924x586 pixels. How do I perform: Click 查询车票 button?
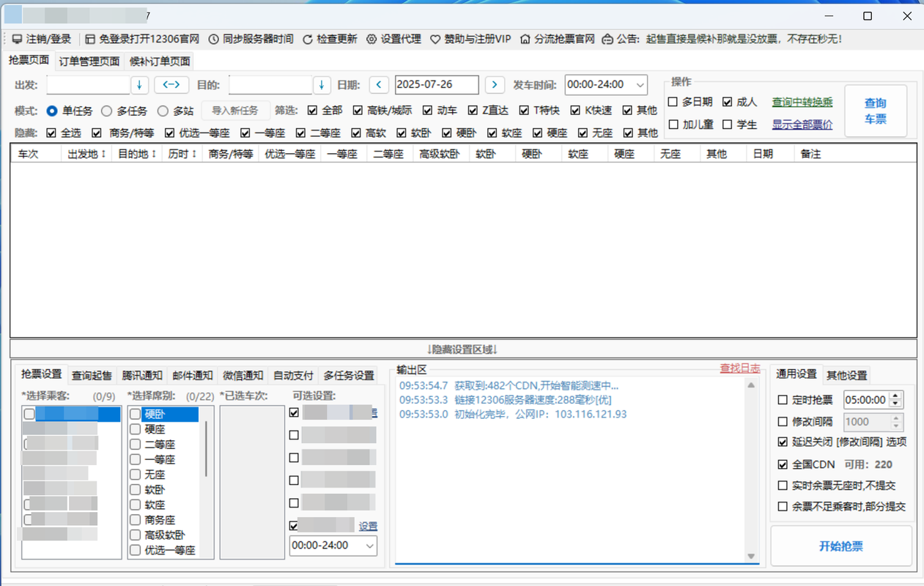coord(876,111)
